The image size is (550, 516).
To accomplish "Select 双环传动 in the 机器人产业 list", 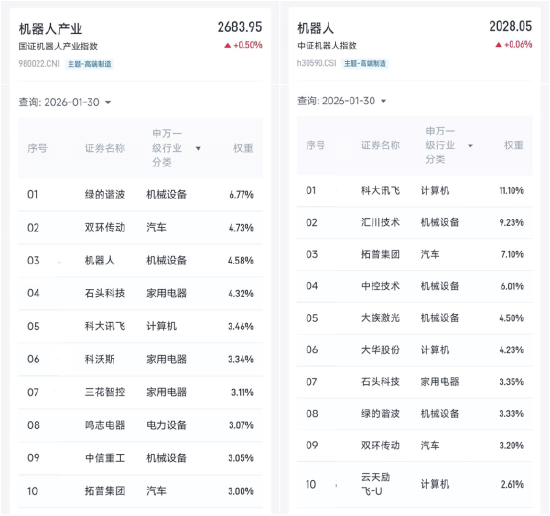I will 105,228.
